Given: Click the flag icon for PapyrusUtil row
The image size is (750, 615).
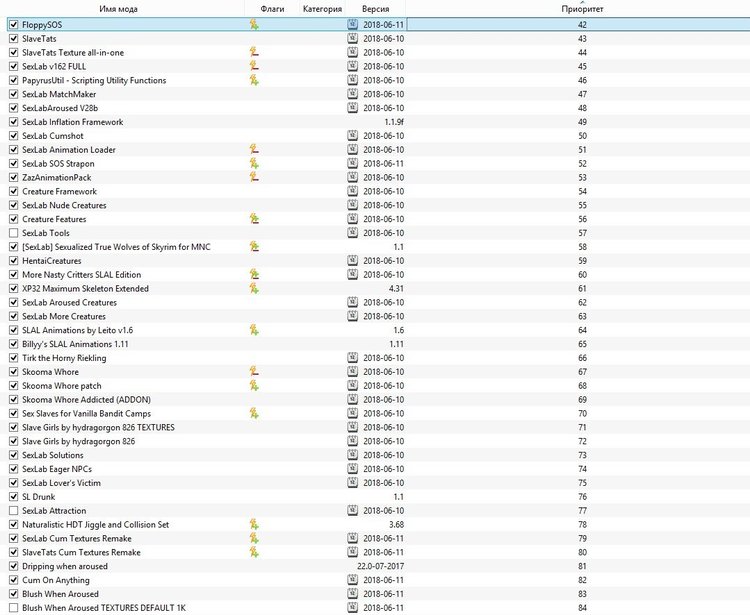Looking at the screenshot, I should point(254,80).
